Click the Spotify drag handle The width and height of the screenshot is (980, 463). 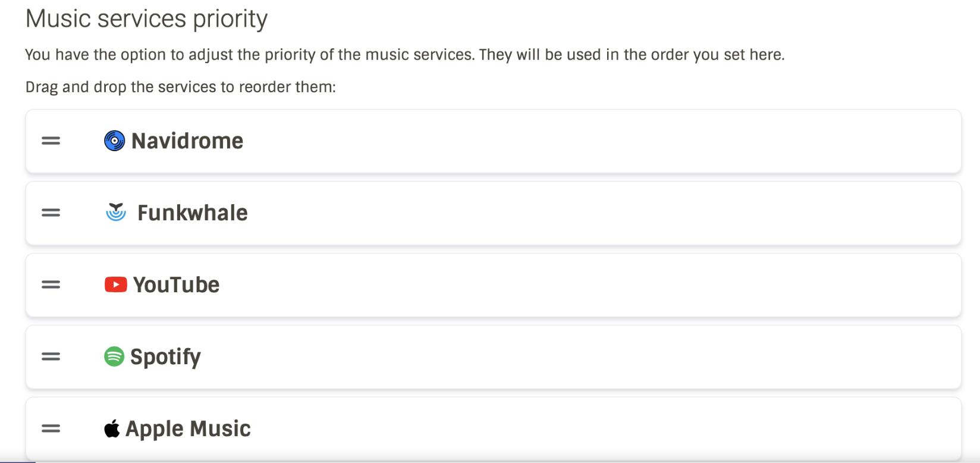tap(51, 356)
